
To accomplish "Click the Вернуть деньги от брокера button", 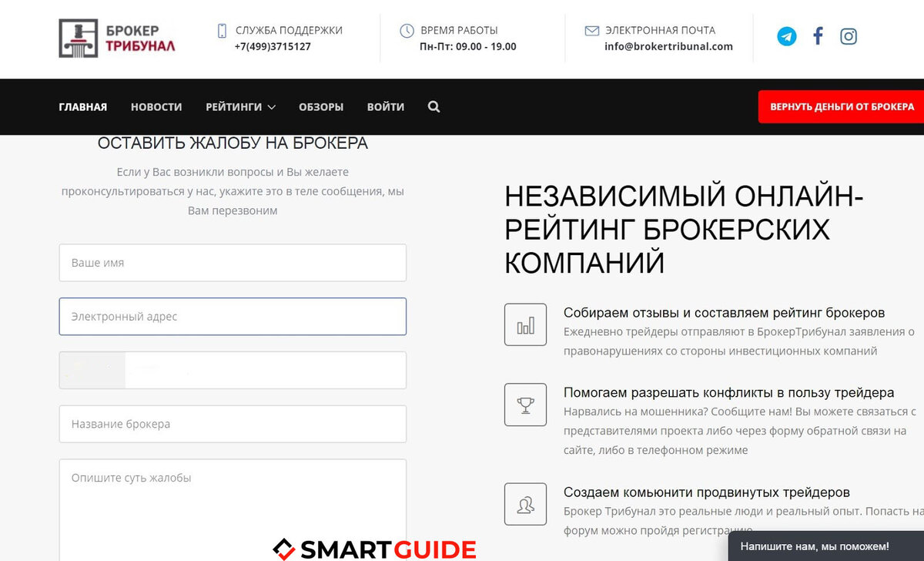I will (x=842, y=107).
